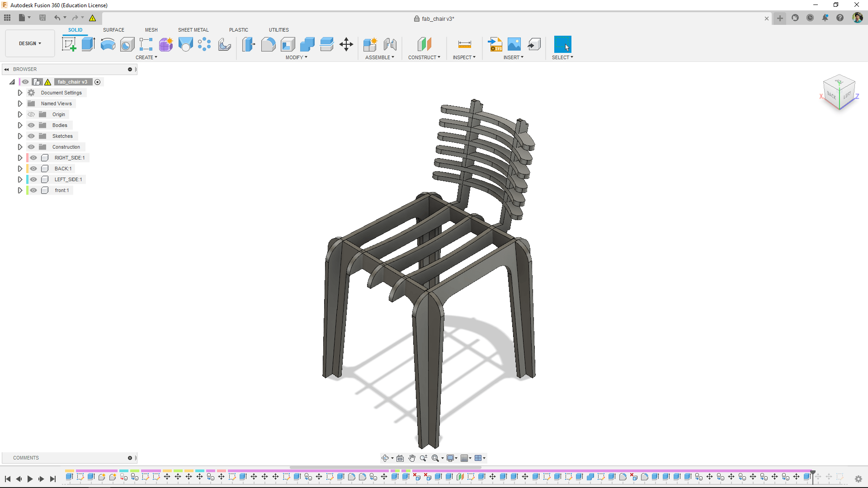Select the Create Sketch tool
Image resolution: width=868 pixels, height=488 pixels.
pos(69,44)
